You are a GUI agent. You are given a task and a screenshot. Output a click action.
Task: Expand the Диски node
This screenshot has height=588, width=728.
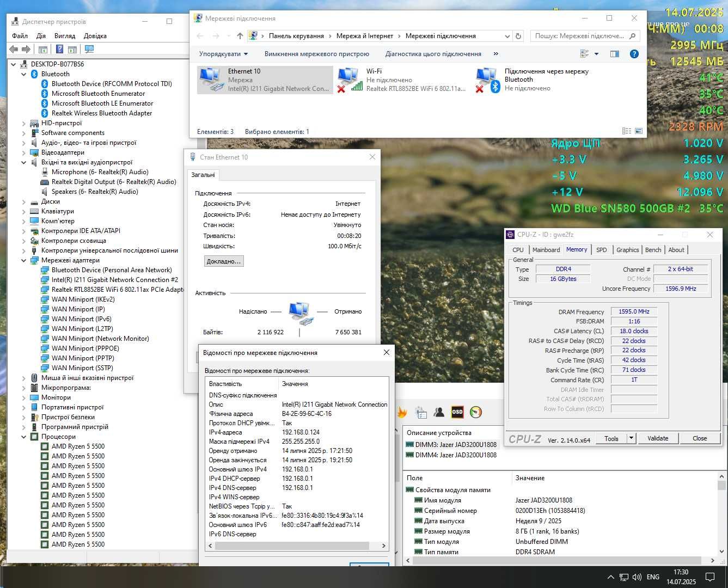tap(23, 201)
